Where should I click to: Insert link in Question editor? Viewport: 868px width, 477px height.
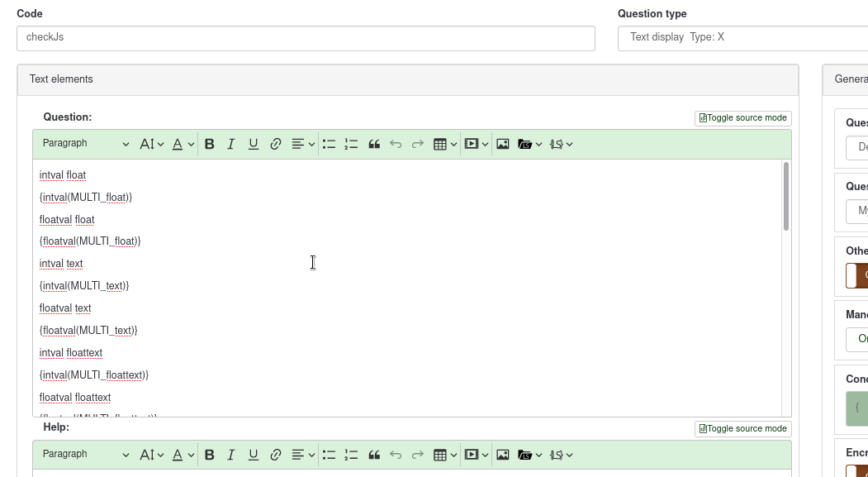coord(275,144)
